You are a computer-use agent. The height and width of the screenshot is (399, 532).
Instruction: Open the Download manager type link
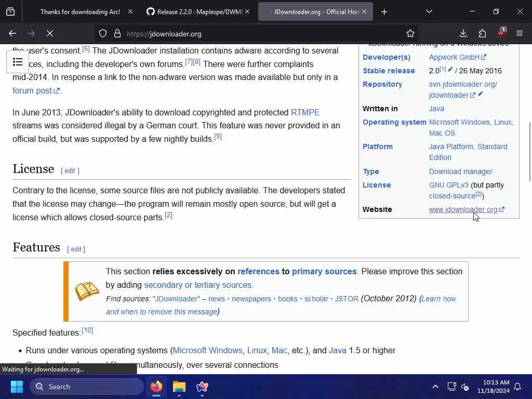pos(460,171)
